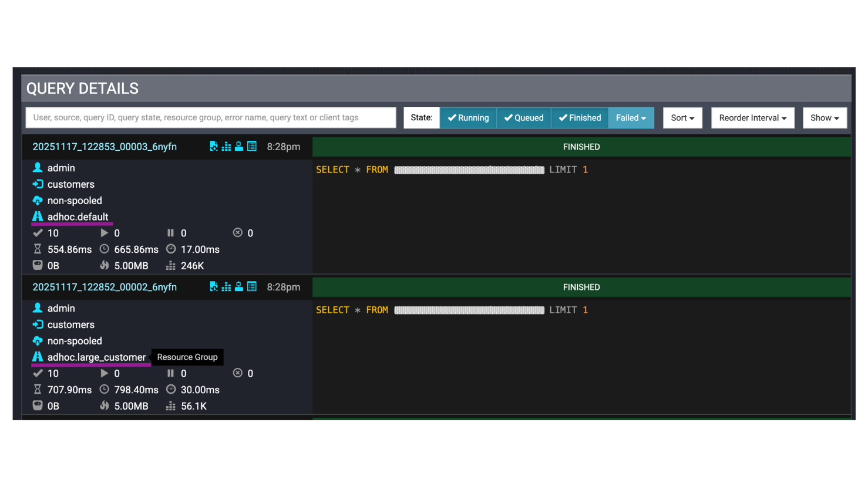Click the list icon for query 00003
This screenshot has height=487, width=868.
click(252, 147)
